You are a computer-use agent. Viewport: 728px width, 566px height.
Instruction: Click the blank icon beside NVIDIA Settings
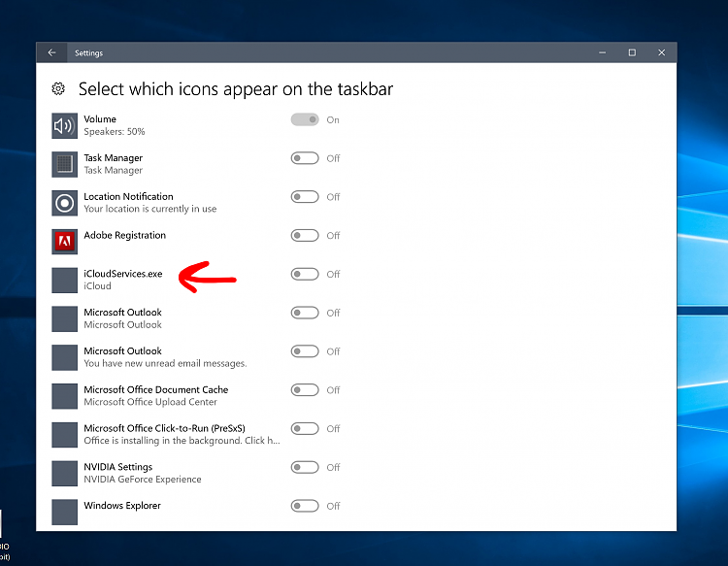click(64, 473)
